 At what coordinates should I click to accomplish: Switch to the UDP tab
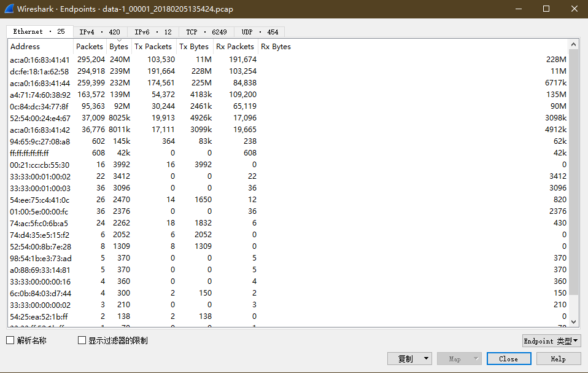tap(260, 32)
